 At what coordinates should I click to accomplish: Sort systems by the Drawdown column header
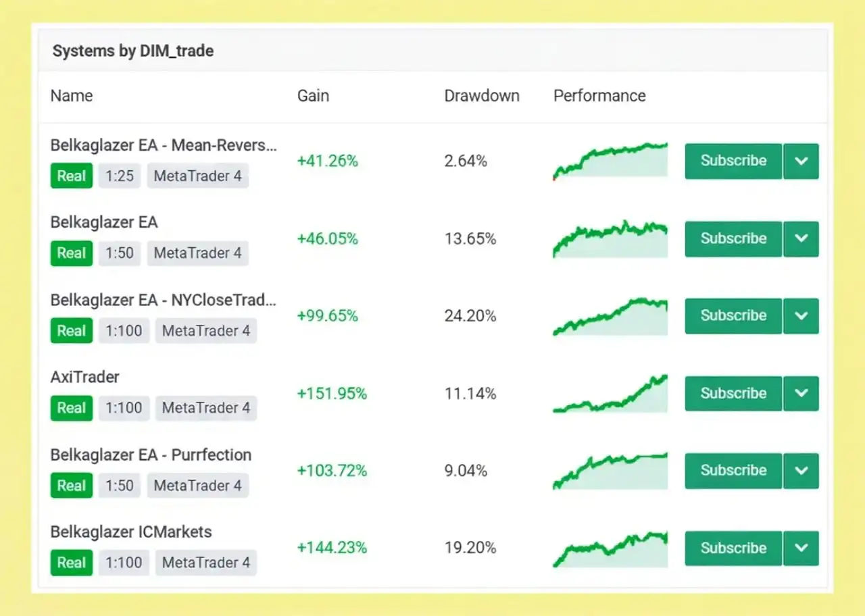(x=481, y=96)
